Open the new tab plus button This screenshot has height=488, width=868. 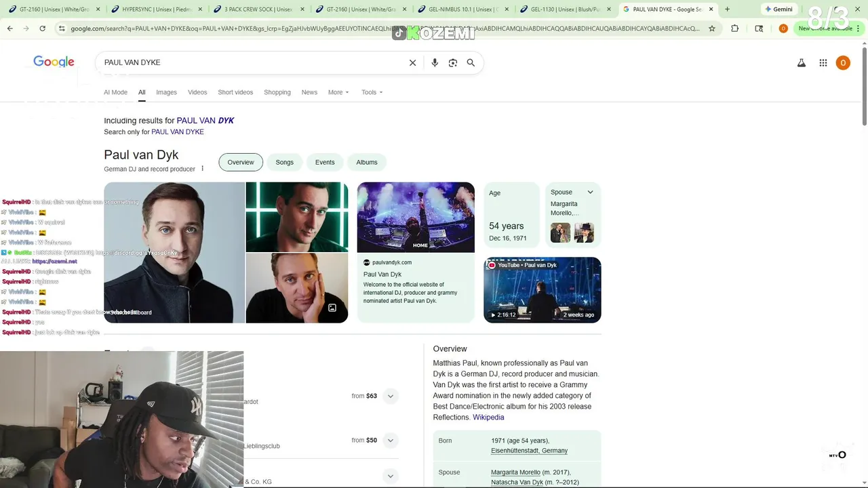[x=727, y=9]
